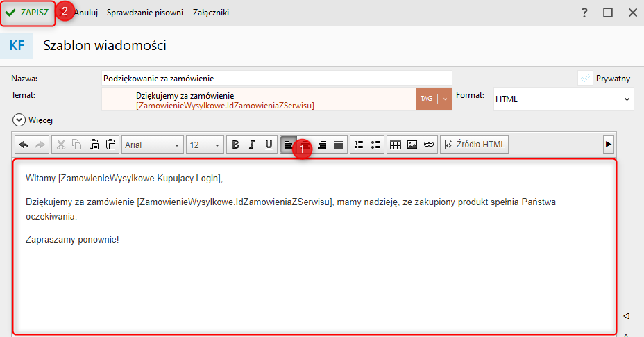Image resolution: width=644 pixels, height=337 pixels.
Task: Click the Nazwa input field
Action: [x=277, y=79]
